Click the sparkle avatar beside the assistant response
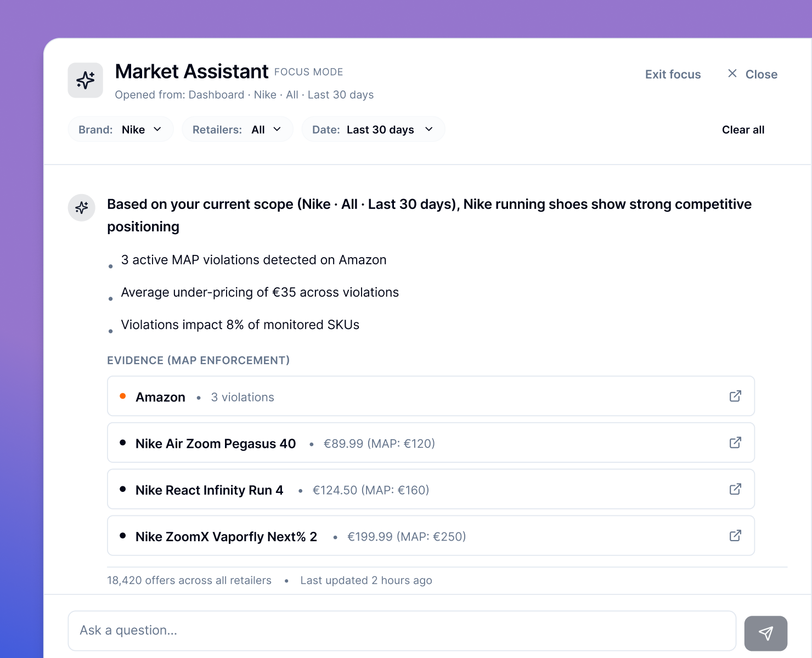 tap(82, 207)
